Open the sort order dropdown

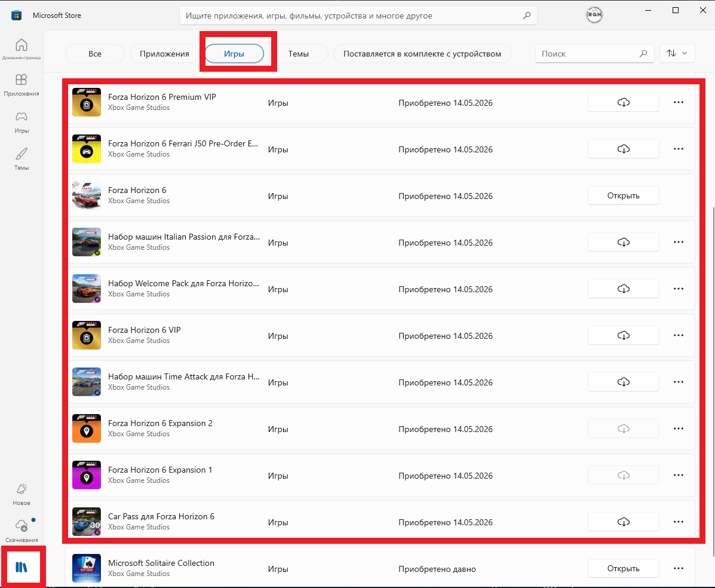[x=677, y=53]
